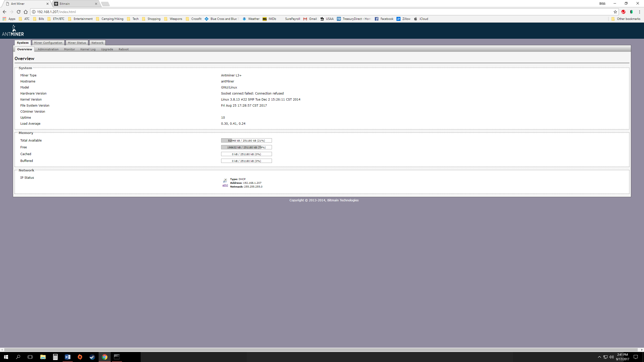
Task: Reload the page with the refresh icon
Action: coord(19,12)
